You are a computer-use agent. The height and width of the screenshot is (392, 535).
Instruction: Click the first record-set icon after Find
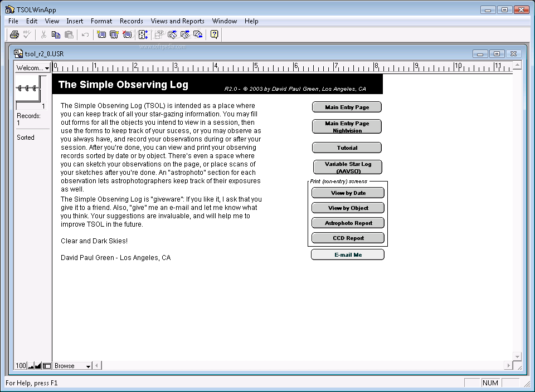pos(172,35)
